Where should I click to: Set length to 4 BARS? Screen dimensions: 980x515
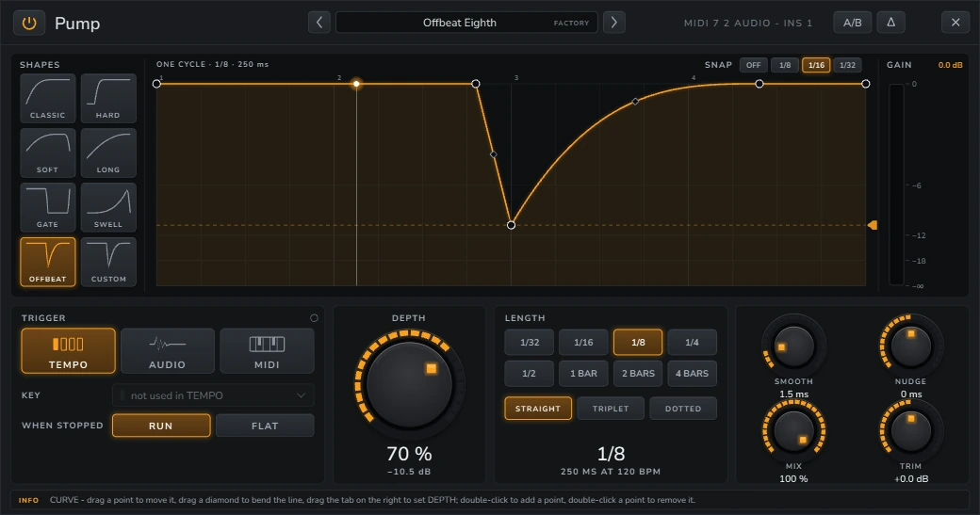coord(692,373)
